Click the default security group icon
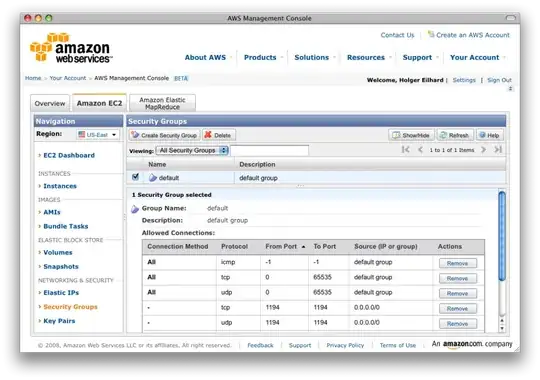Image resolution: width=540 pixels, height=380 pixels. click(x=153, y=178)
